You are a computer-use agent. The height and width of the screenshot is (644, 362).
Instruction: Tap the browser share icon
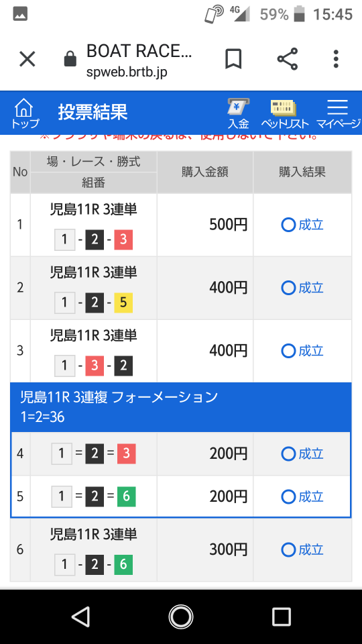[x=288, y=59]
